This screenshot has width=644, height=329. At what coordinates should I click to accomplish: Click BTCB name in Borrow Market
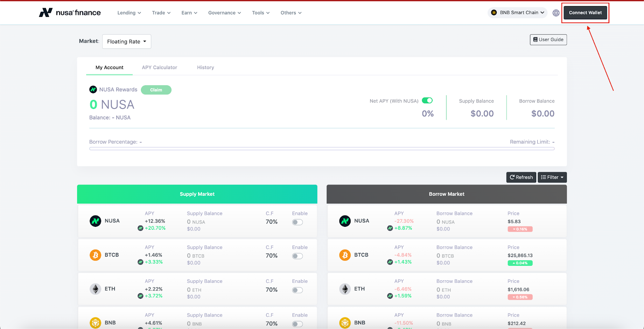[361, 255]
